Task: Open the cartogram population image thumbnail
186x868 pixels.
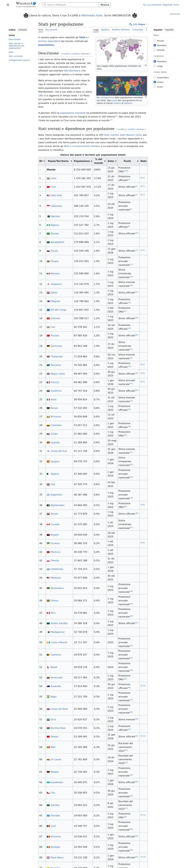Action: 122,86
